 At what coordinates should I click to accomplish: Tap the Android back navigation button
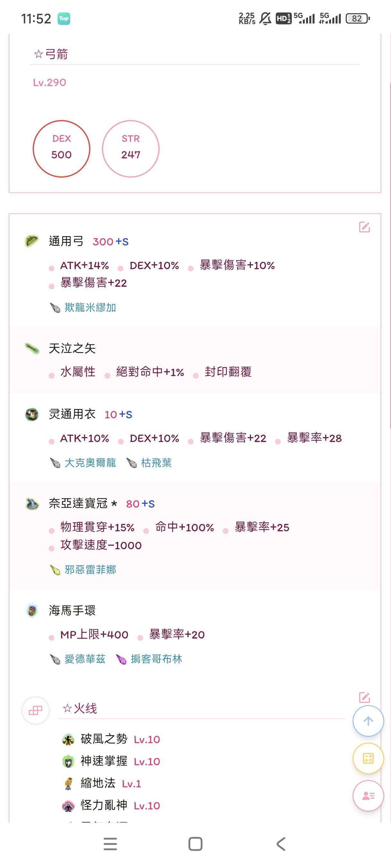click(x=281, y=844)
